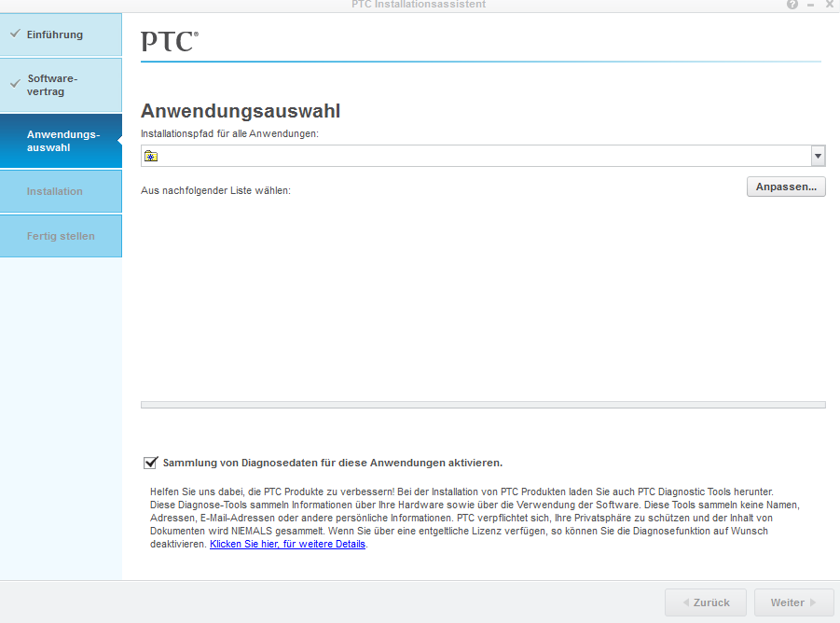Viewport: 840px width, 623px height.
Task: Select the Installation step
Action: point(61,191)
